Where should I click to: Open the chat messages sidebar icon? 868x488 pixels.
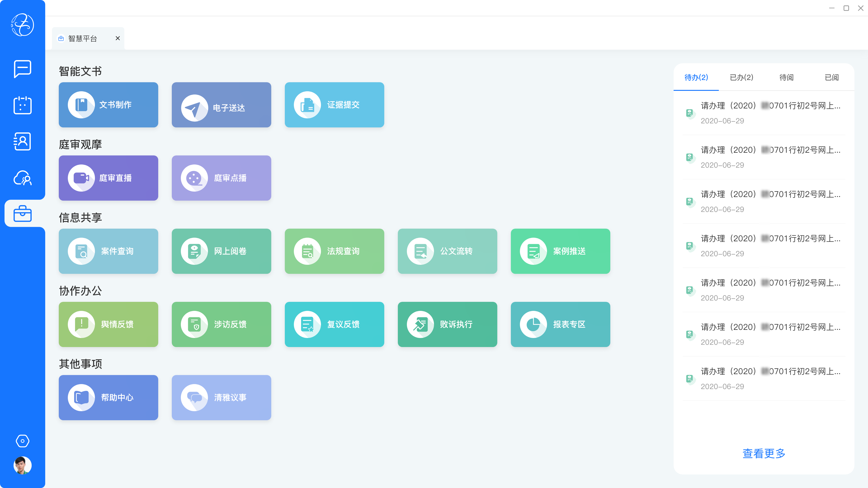tap(23, 69)
